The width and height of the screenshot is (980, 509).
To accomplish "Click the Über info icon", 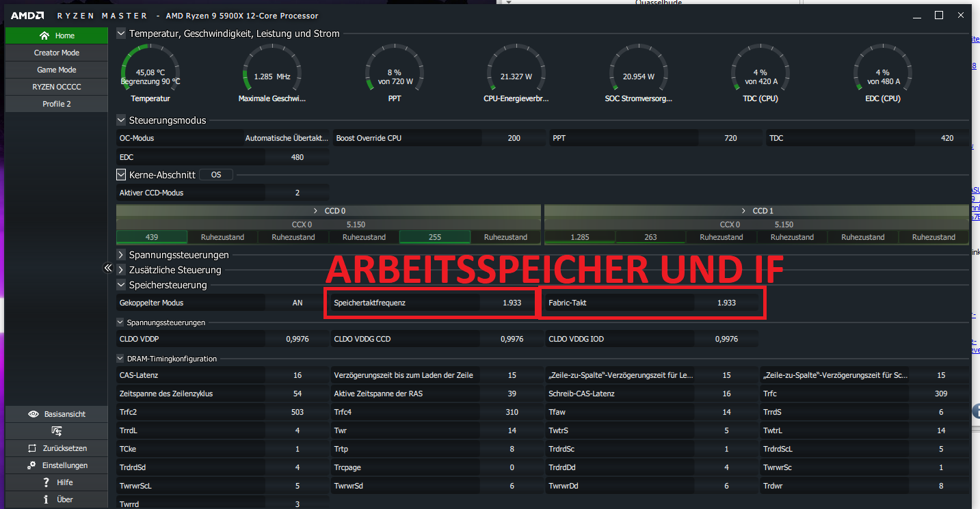I will tap(46, 499).
